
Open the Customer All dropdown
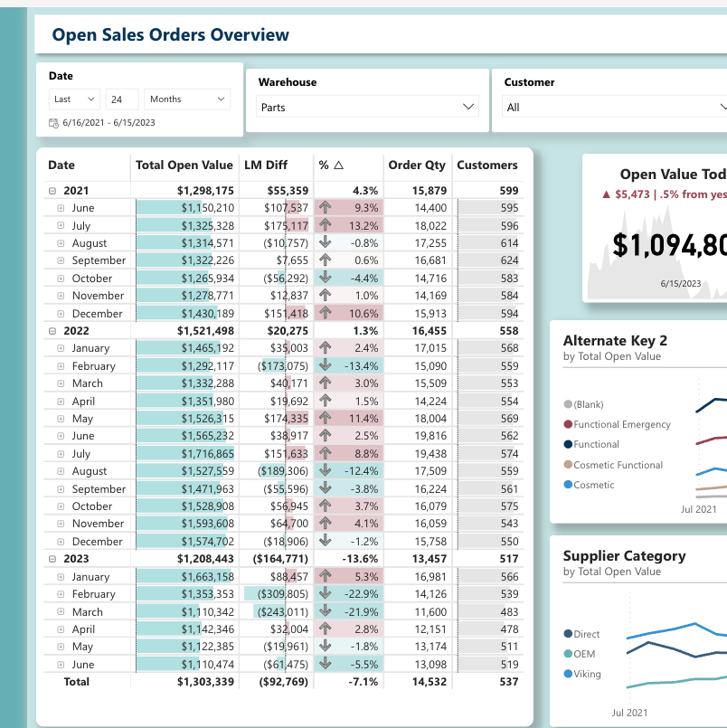(x=615, y=108)
